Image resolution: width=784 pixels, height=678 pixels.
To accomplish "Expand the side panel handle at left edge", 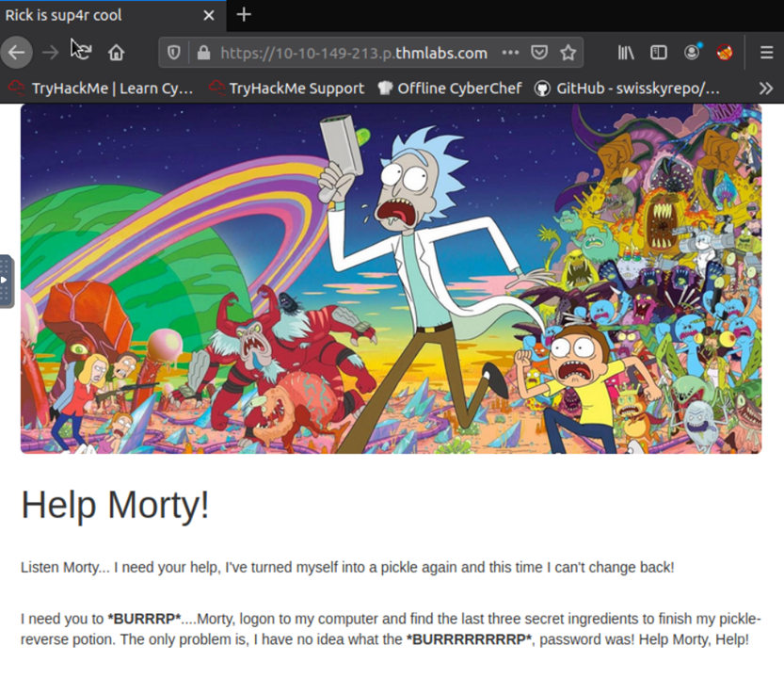I will 6,281.
